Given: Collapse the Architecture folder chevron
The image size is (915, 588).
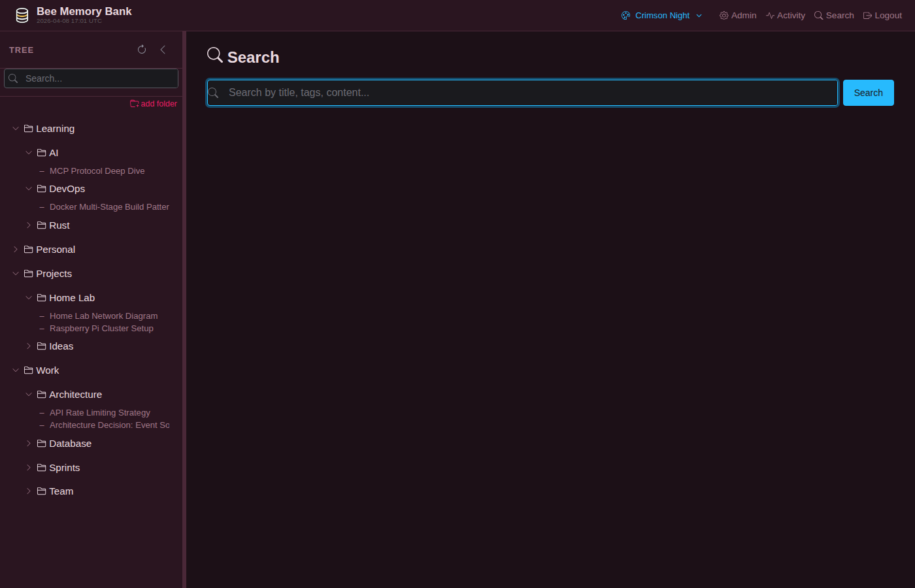Looking at the screenshot, I should coord(29,395).
